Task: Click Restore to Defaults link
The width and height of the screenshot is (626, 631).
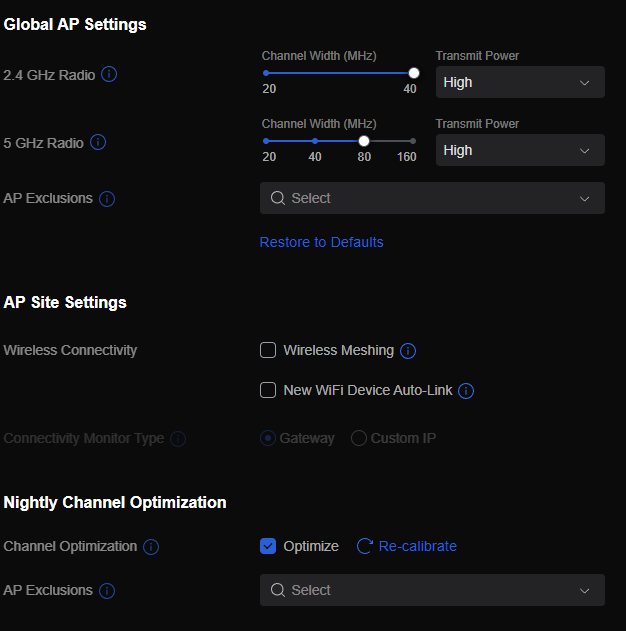Action: pos(321,242)
